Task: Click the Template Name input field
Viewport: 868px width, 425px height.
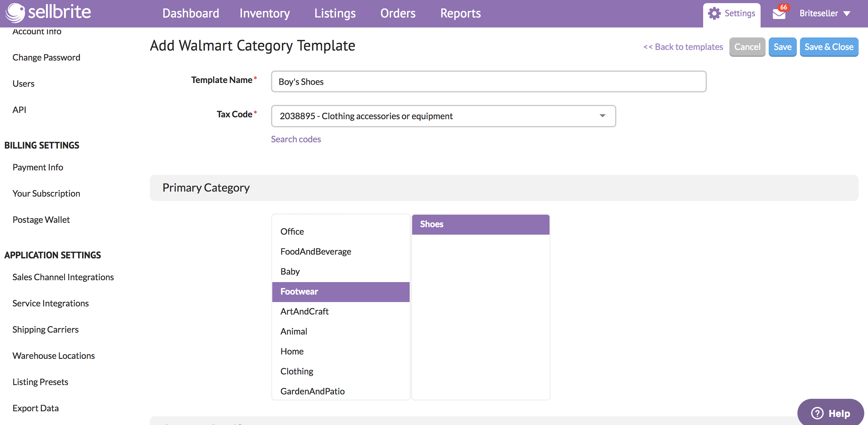Action: click(489, 81)
